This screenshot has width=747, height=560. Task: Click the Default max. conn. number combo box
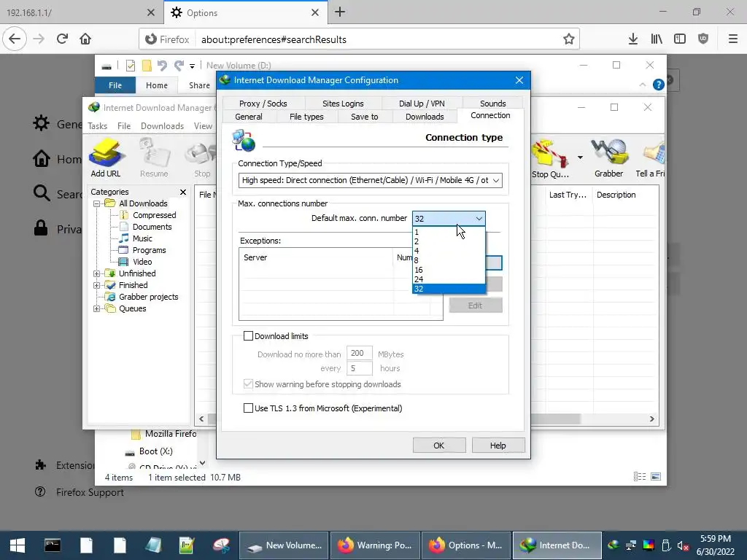click(449, 219)
